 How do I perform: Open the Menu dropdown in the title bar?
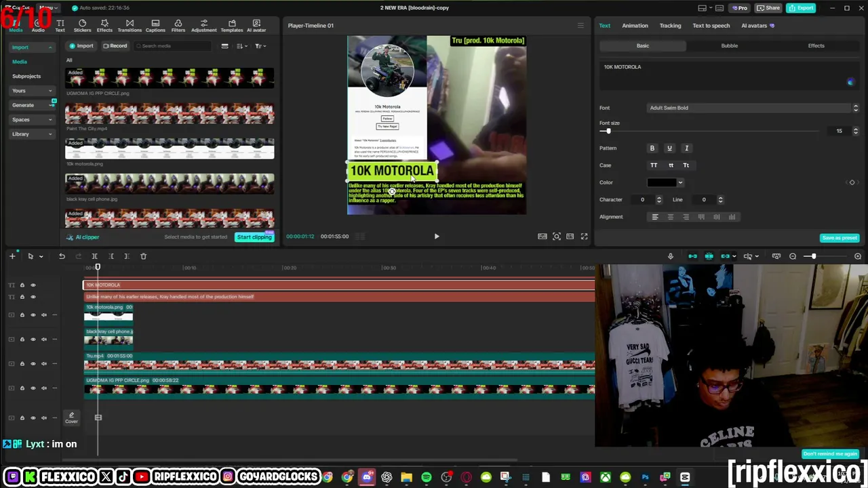tap(47, 8)
